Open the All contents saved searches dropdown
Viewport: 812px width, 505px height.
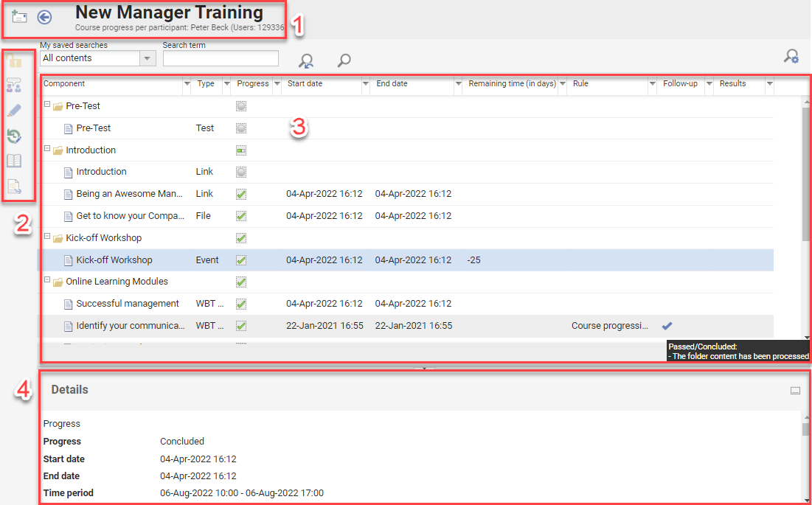point(147,58)
